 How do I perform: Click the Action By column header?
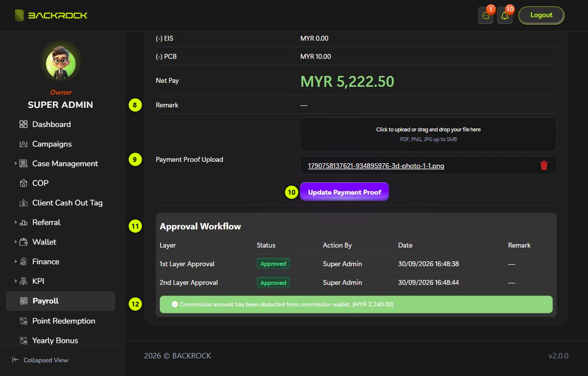(337, 245)
